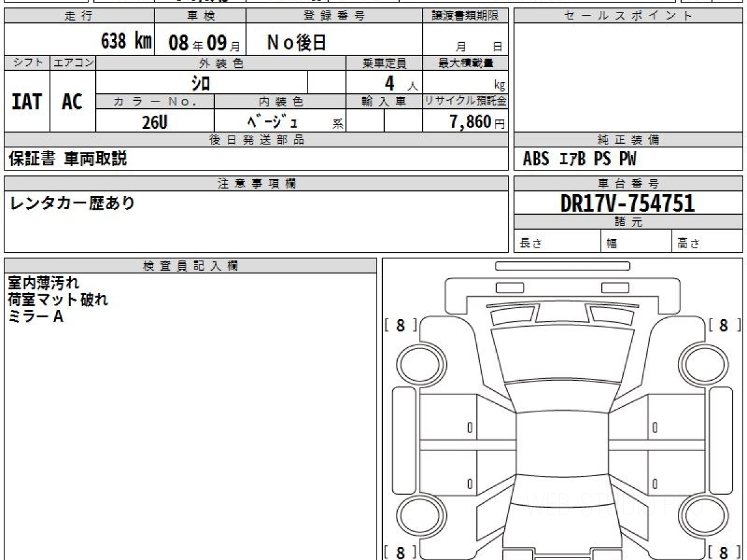Click the 輸入車 header
Screen dimensions: 747x560
point(384,101)
